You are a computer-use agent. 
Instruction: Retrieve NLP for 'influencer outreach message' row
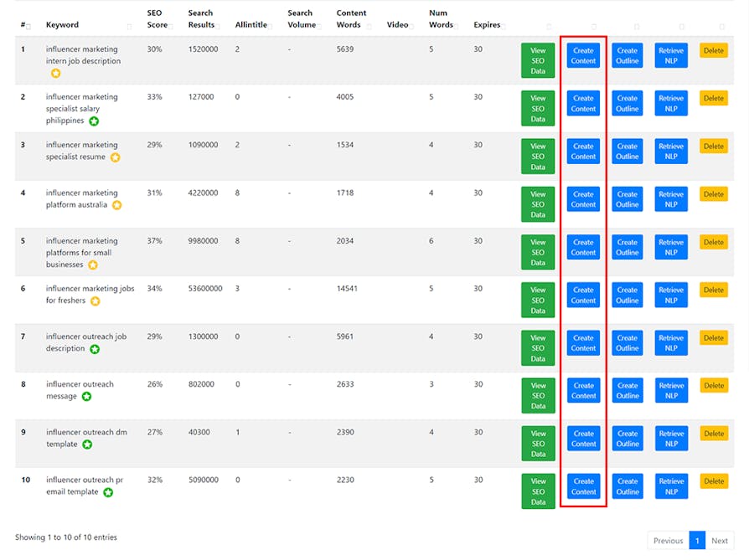tap(671, 391)
